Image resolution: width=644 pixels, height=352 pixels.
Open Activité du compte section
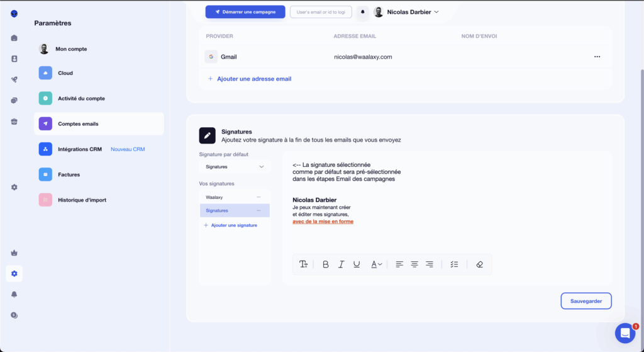pos(99,98)
